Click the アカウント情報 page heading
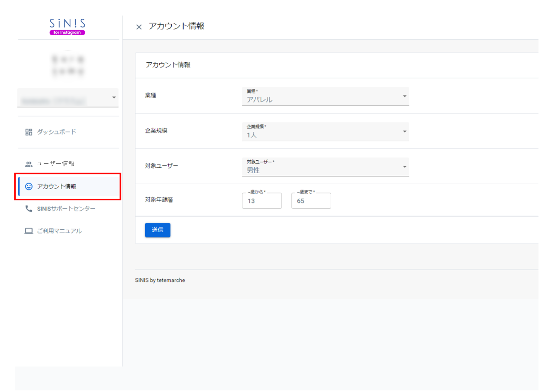Viewport: 541px width, 392px height. (177, 26)
